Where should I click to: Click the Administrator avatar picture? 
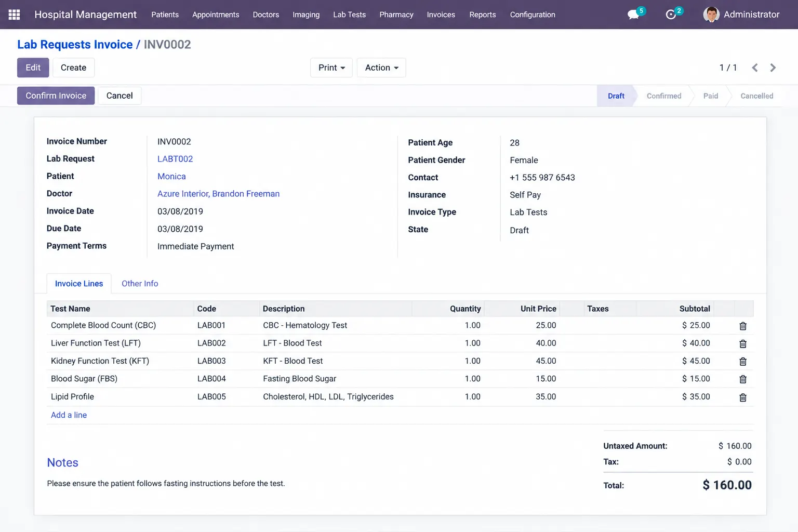(711, 15)
